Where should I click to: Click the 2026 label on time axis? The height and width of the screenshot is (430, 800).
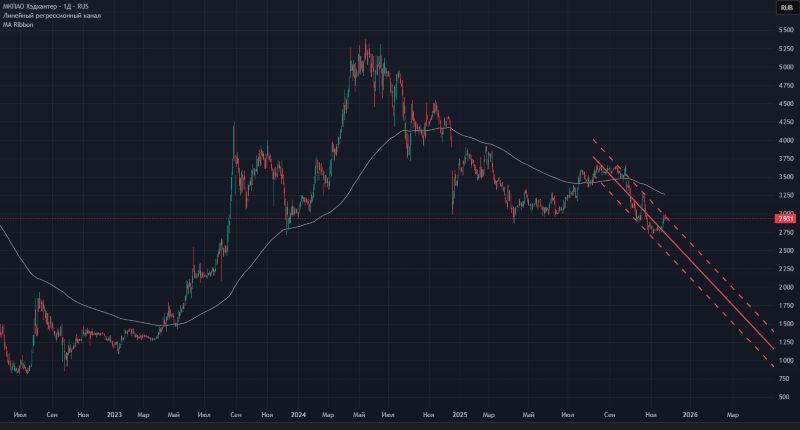690,413
